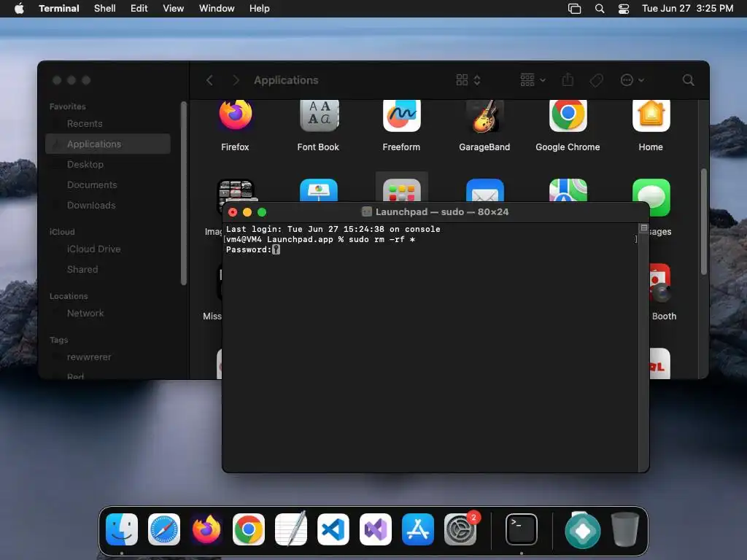Select the Image Capture app icon
747x560 pixels.
point(236,192)
